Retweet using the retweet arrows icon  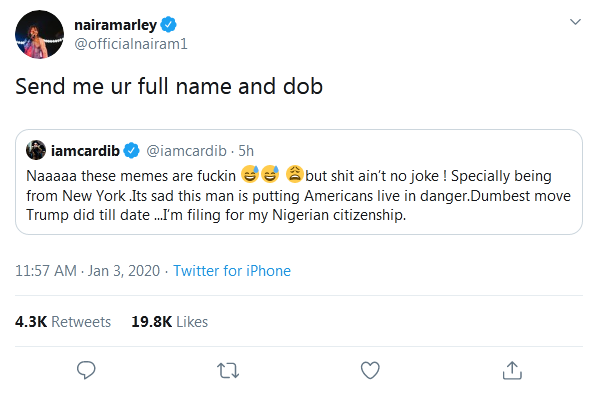[x=228, y=370]
